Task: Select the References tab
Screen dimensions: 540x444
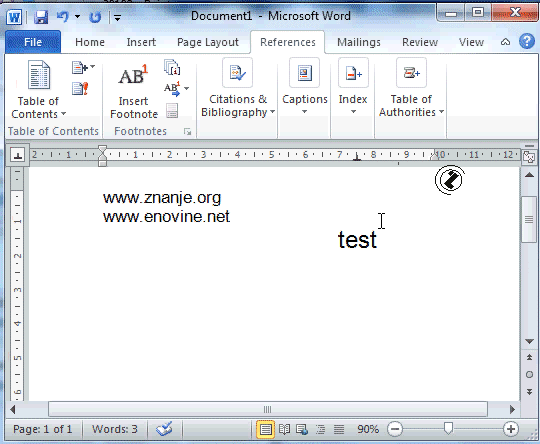Action: click(288, 42)
